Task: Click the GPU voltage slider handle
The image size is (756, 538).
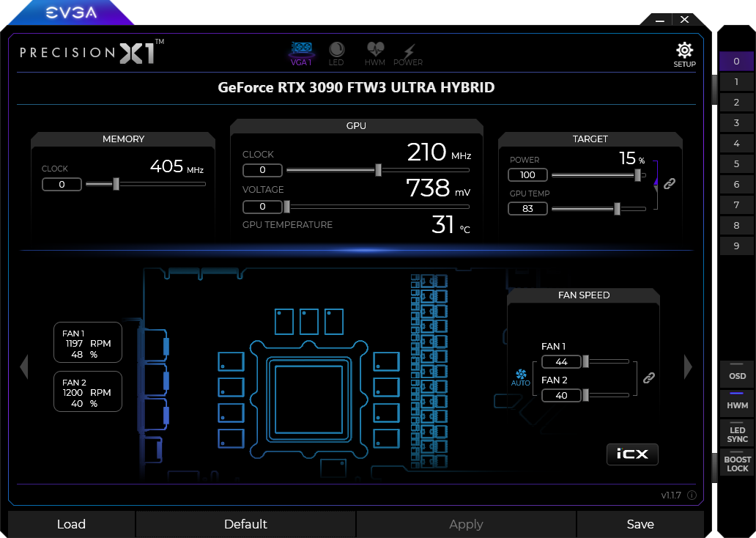Action: tap(287, 207)
